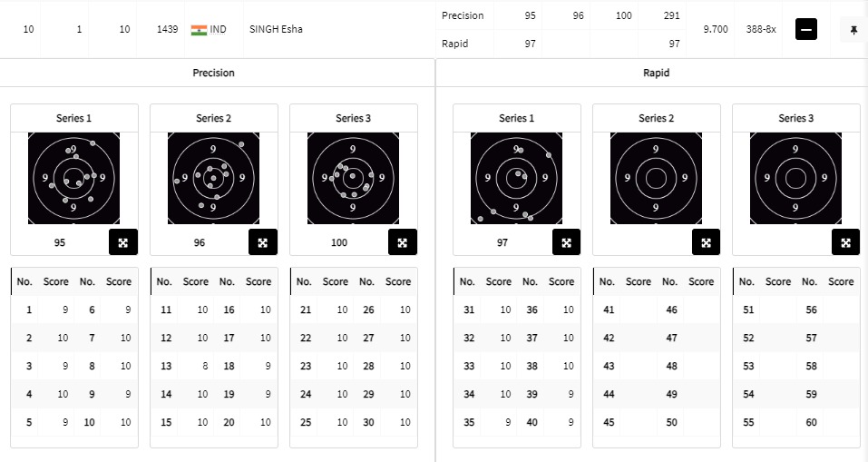Open empty Rapid Series 2 target image
This screenshot has width=868, height=462.
(x=656, y=178)
